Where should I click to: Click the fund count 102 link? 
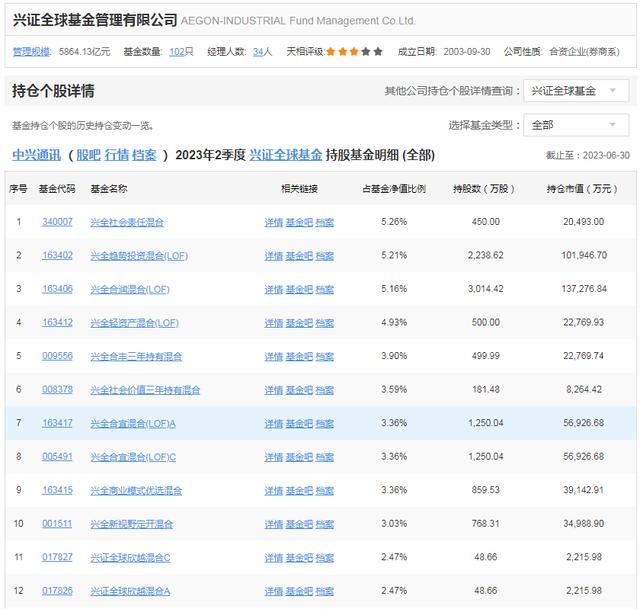tap(177, 52)
